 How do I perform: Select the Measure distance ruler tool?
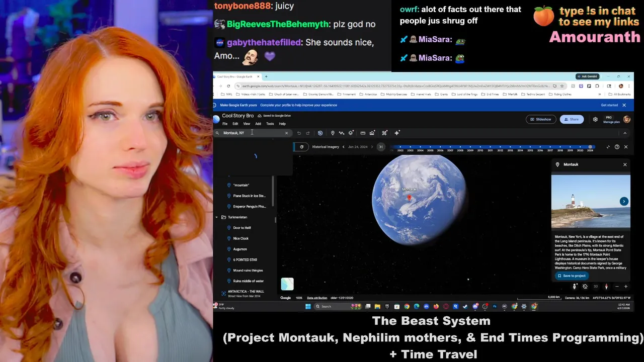coord(363,133)
